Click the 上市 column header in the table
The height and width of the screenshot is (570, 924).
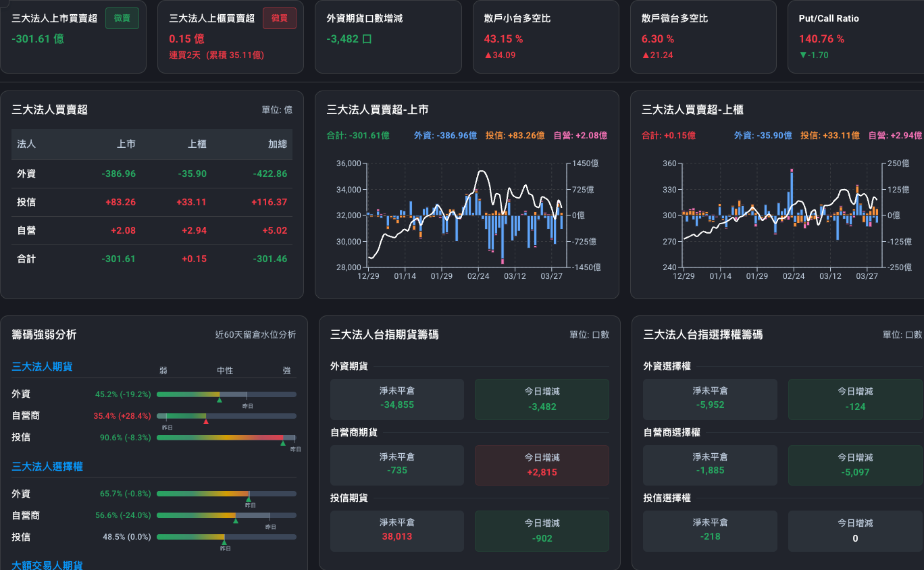click(x=126, y=144)
